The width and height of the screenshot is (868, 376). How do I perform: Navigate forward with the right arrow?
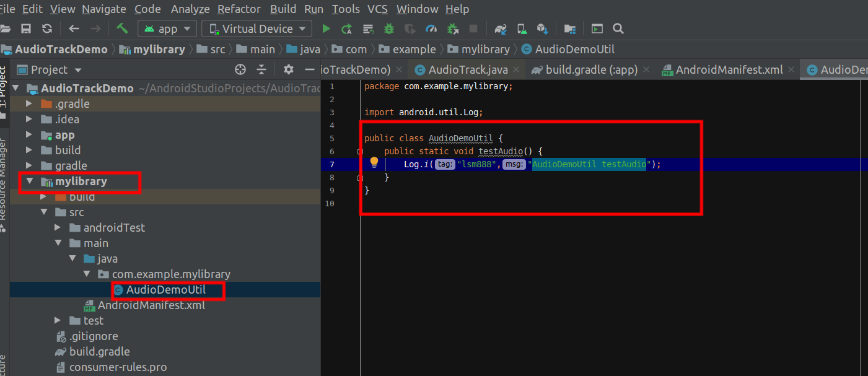(95, 28)
